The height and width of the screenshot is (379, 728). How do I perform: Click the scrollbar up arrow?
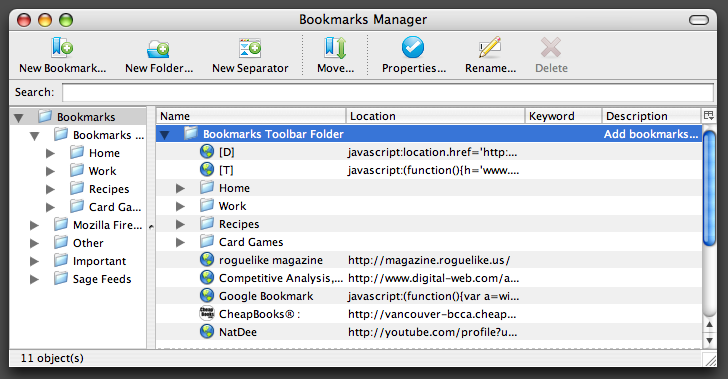tap(709, 324)
